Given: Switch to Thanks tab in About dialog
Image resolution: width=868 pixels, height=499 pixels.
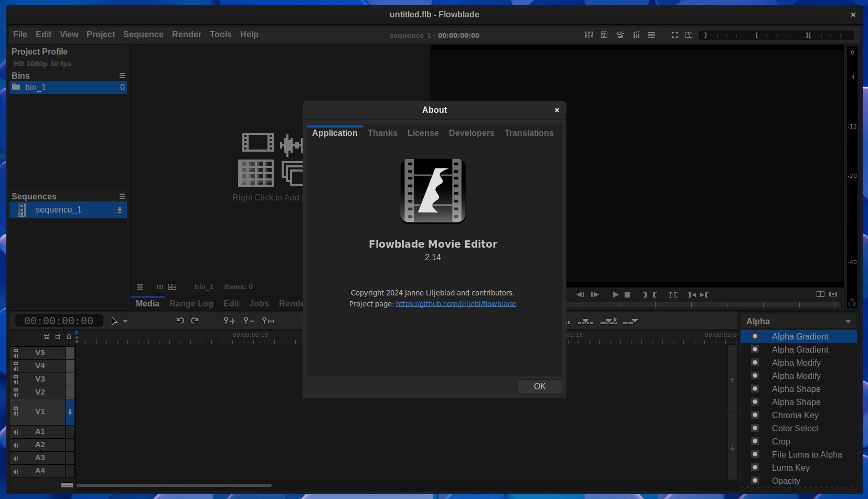Looking at the screenshot, I should (382, 133).
